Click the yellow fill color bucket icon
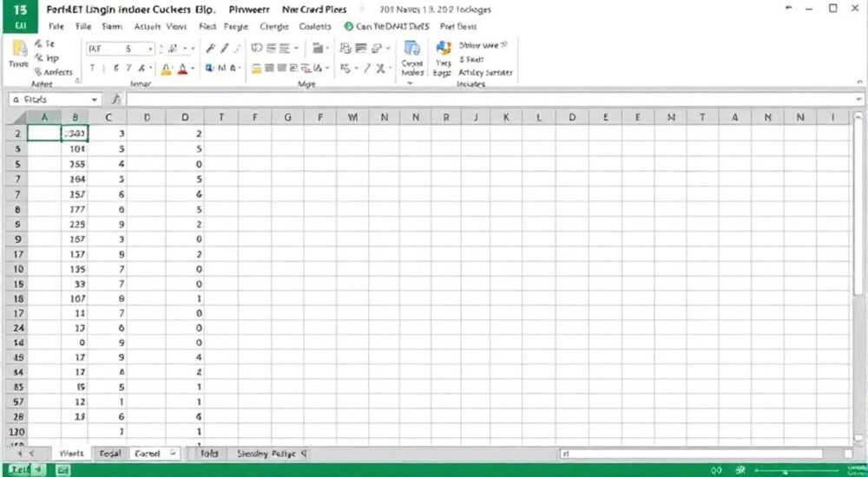 (166, 69)
